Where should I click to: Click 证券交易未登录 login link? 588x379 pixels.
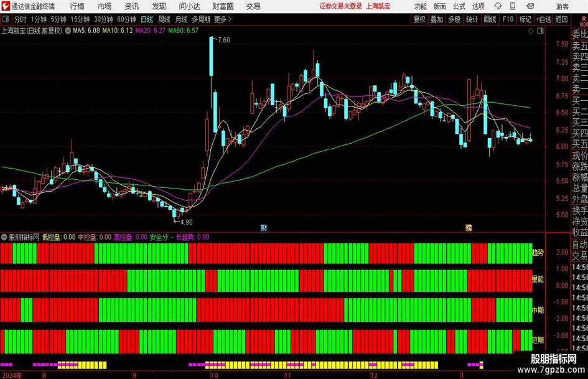coord(341,6)
